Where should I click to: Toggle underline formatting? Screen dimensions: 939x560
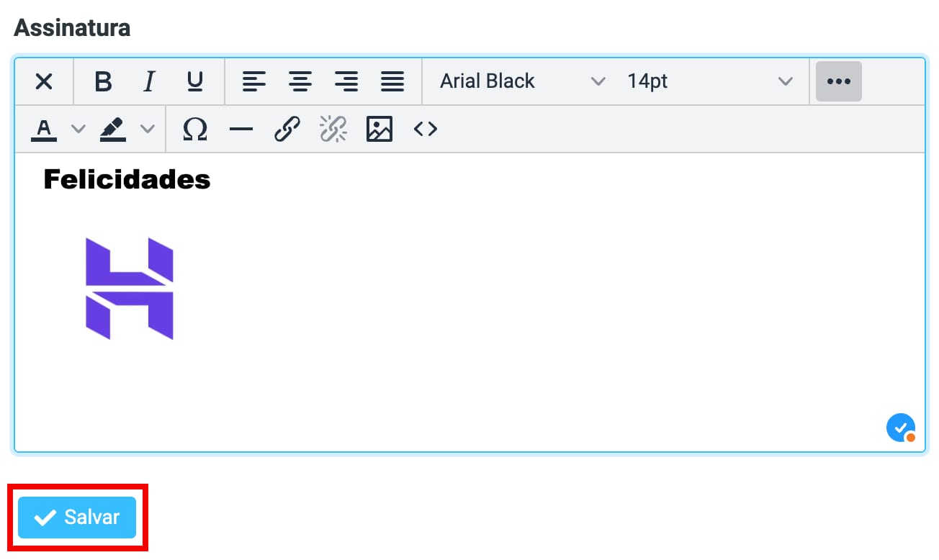[x=194, y=81]
